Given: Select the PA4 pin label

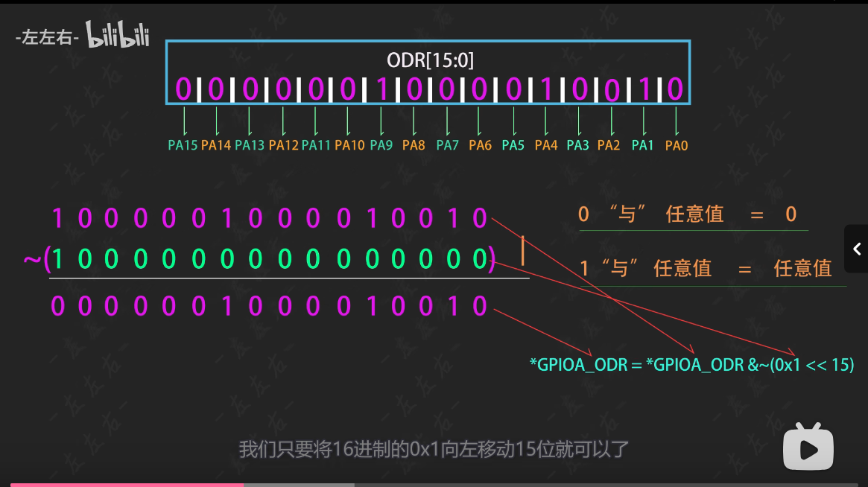Looking at the screenshot, I should click(x=546, y=145).
